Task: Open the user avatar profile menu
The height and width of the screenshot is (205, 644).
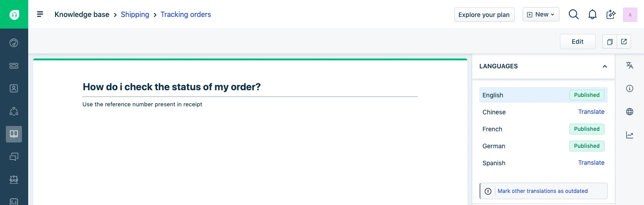Action: (630, 14)
